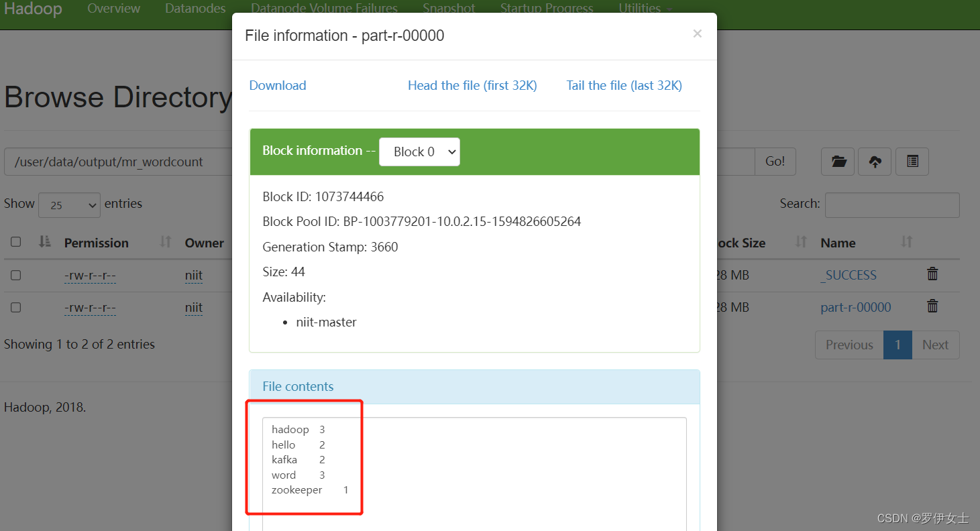Delete part-r-00000 using its trash icon
980x531 pixels.
[932, 306]
